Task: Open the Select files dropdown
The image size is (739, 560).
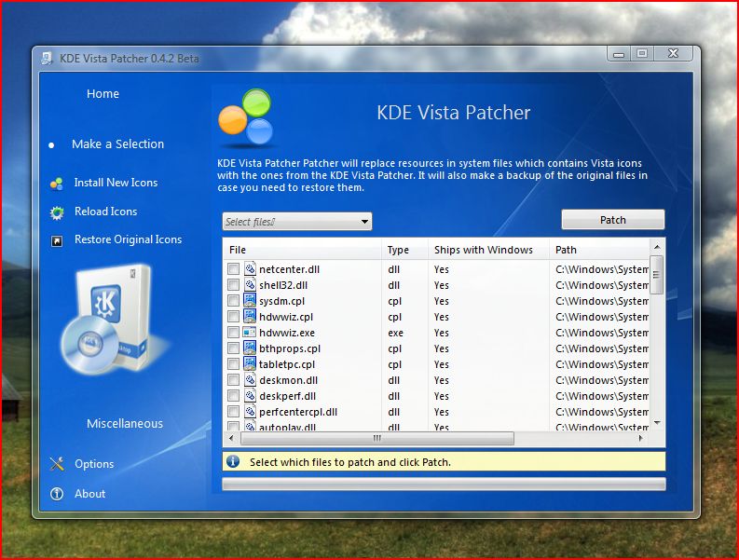Action: click(x=297, y=222)
